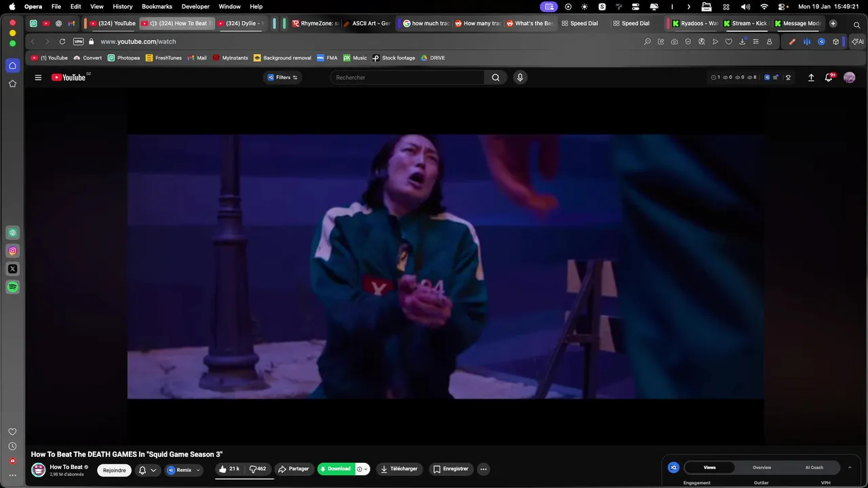Click the Rejoindre button
The image size is (868, 488).
(x=115, y=470)
